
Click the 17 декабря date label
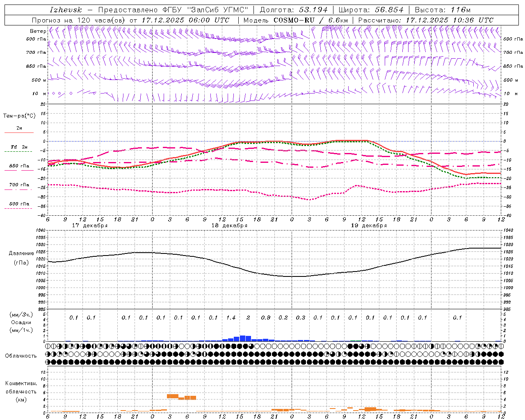[90, 226]
